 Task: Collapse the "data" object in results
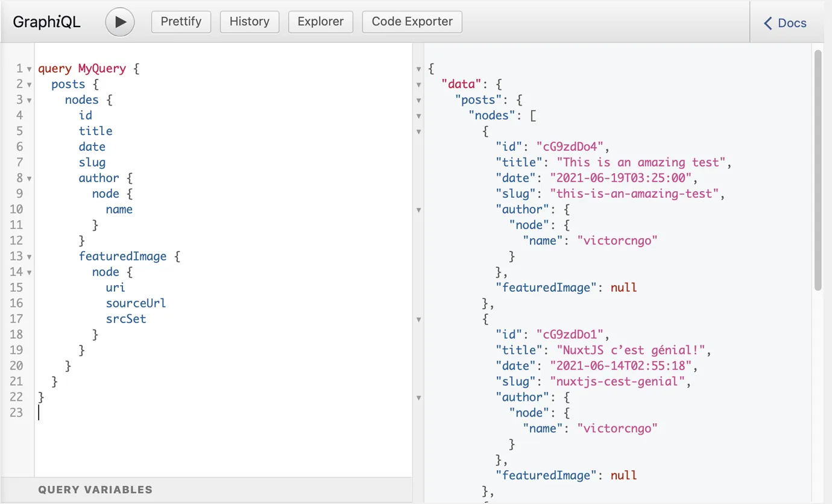coord(419,84)
